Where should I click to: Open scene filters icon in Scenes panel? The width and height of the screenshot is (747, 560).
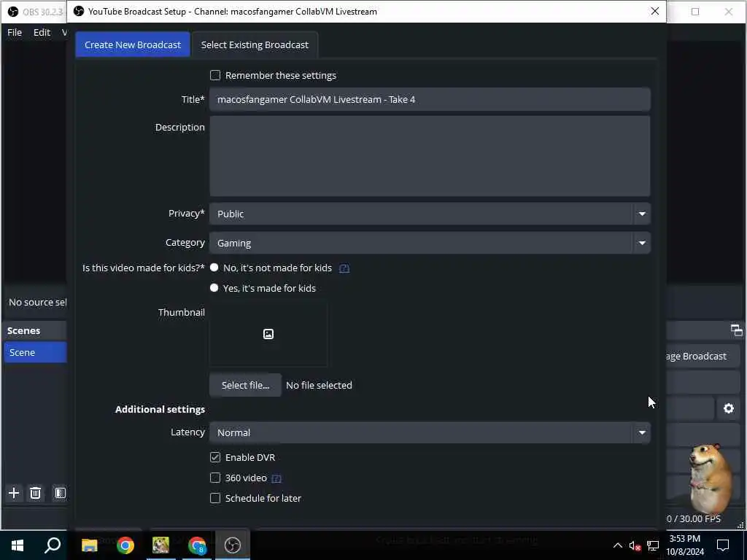tap(60, 493)
